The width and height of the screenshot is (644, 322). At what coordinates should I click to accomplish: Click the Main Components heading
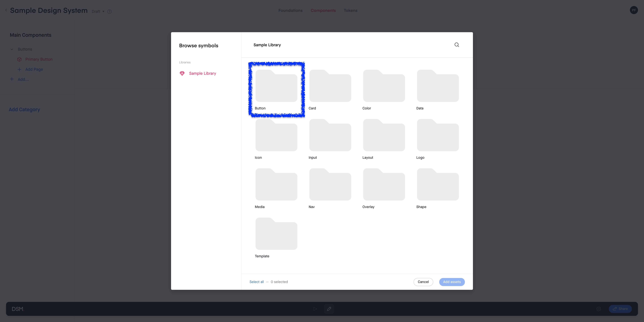pyautogui.click(x=30, y=35)
